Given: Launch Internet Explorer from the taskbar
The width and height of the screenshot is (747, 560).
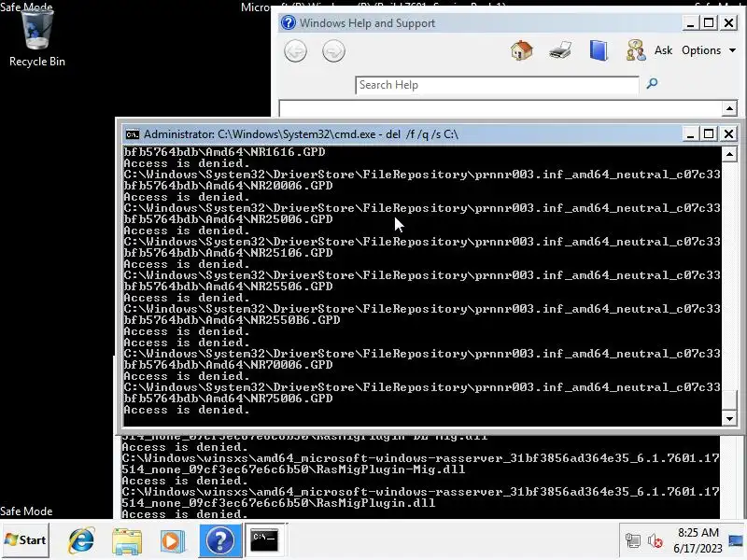Looking at the screenshot, I should 81,540.
